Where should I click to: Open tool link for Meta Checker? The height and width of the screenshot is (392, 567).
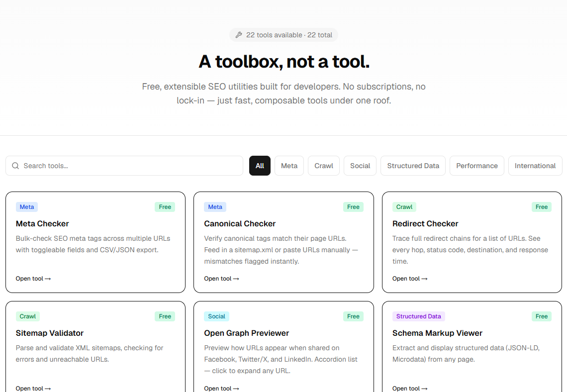click(33, 279)
